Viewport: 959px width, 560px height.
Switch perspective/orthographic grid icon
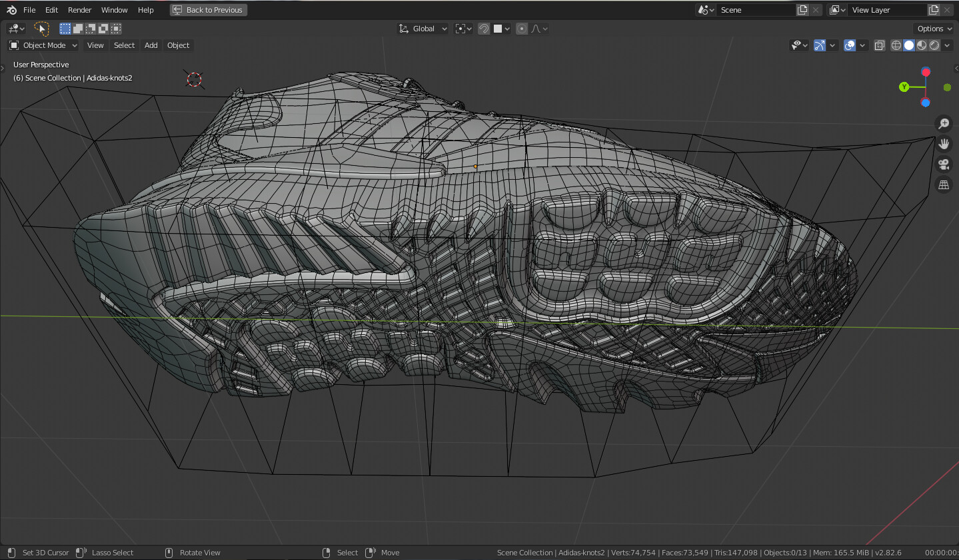[944, 185]
